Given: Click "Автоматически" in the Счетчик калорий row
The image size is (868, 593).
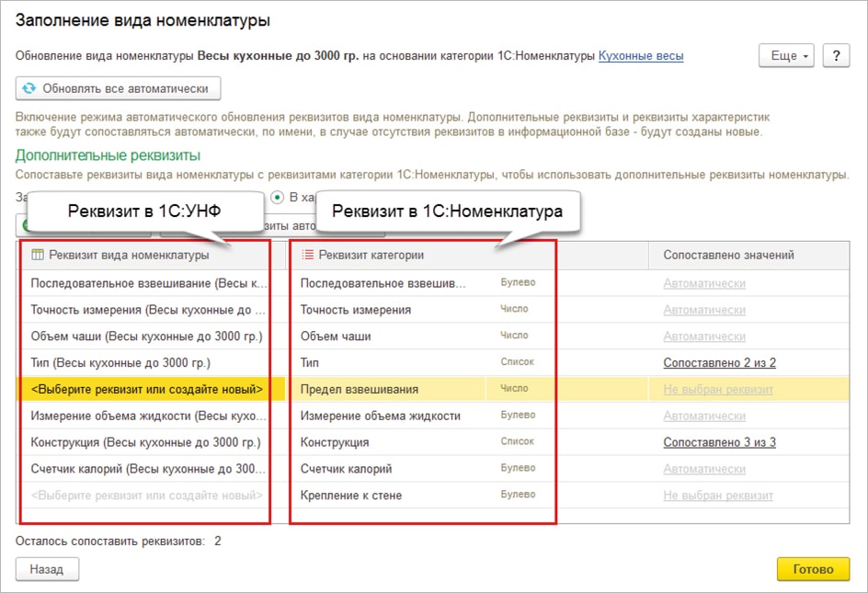Looking at the screenshot, I should pos(704,470).
